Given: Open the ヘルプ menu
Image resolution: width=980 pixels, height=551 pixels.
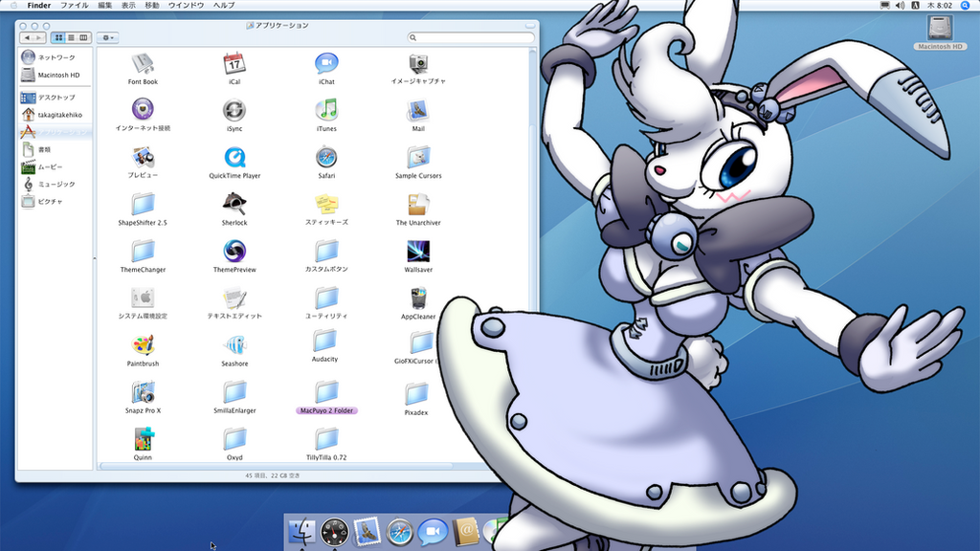Looking at the screenshot, I should (x=224, y=5).
